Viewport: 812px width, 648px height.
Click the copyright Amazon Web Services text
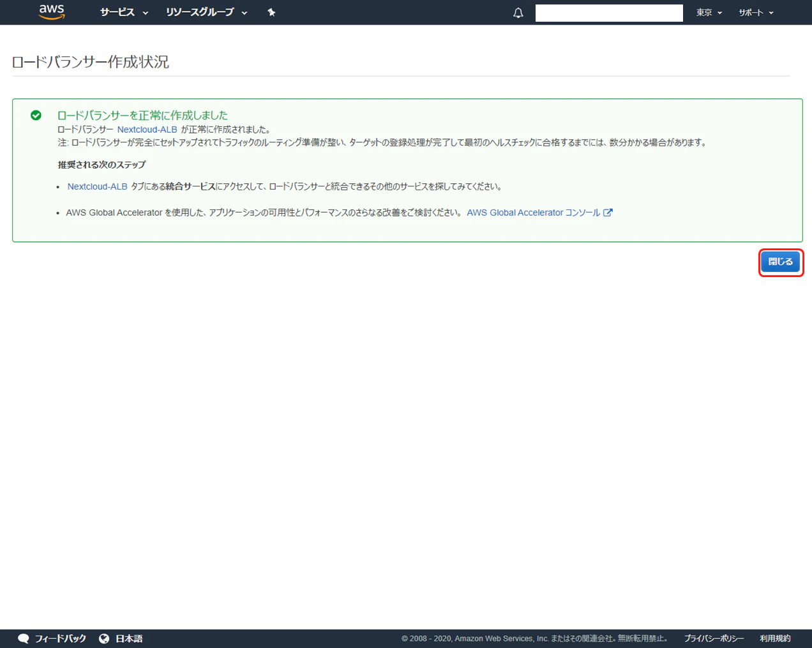click(534, 638)
